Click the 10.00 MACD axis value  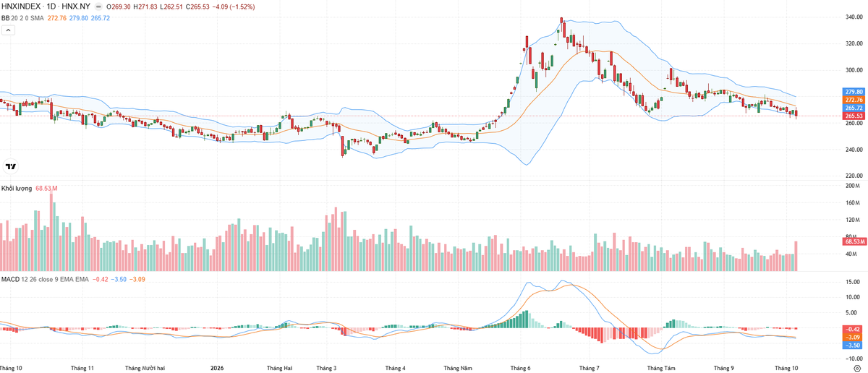(853, 297)
